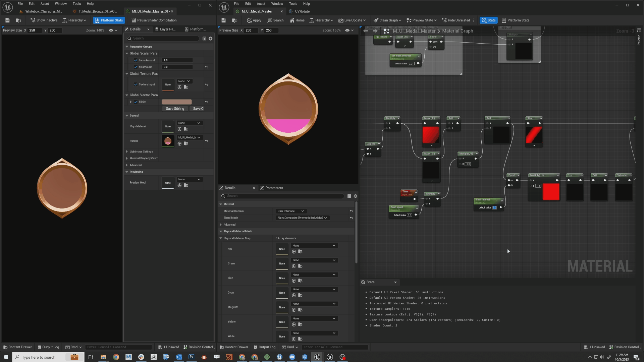The image size is (644, 362).
Task: Navigate back in material graph breadcrumb
Action: point(366,31)
